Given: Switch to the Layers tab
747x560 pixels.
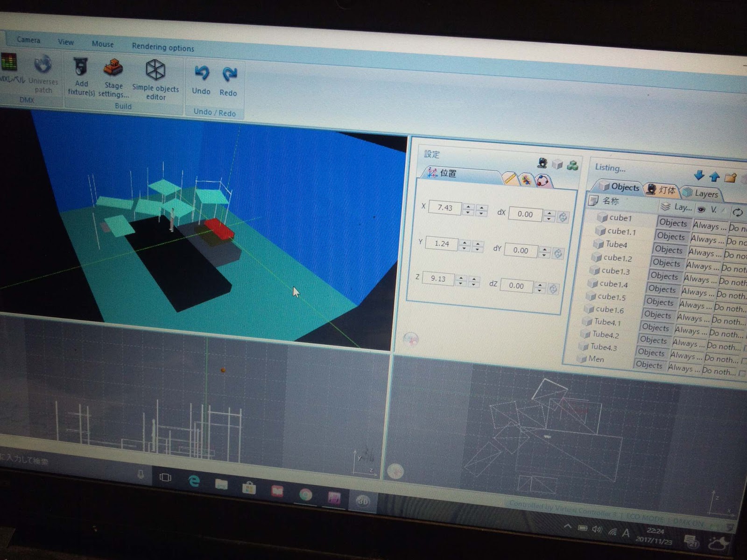Looking at the screenshot, I should (701, 193).
